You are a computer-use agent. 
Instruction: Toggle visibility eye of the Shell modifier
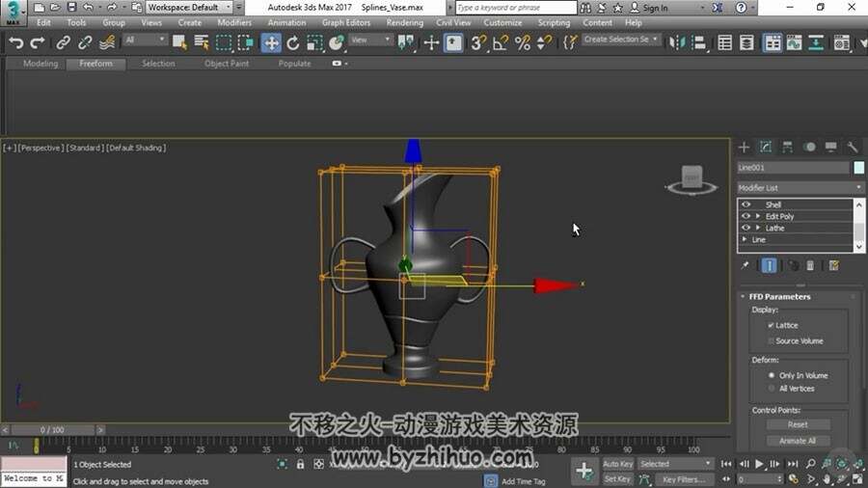point(746,204)
